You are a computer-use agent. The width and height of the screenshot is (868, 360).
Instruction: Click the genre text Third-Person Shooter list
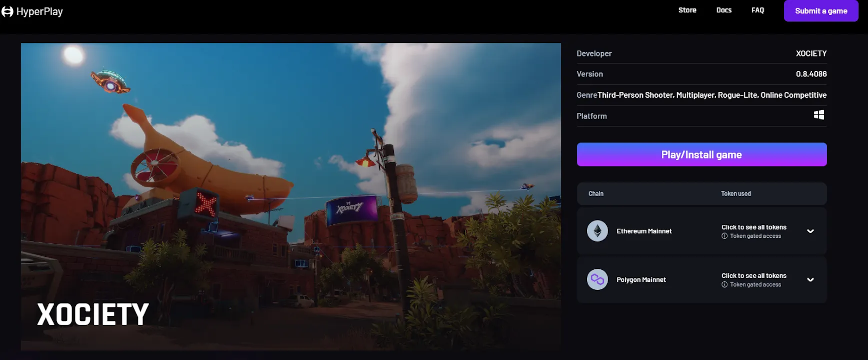pyautogui.click(x=712, y=95)
